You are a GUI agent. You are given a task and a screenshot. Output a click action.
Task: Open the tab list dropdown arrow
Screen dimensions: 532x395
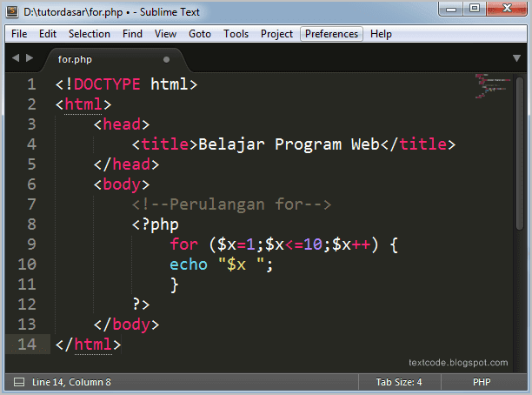516,58
